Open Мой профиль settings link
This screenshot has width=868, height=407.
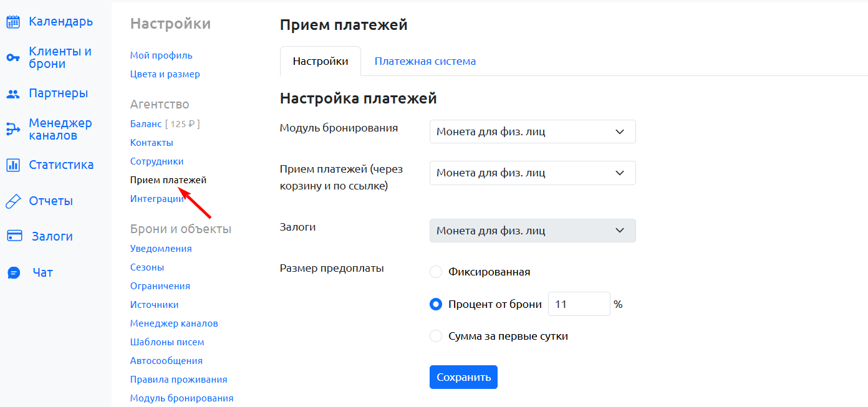point(161,55)
